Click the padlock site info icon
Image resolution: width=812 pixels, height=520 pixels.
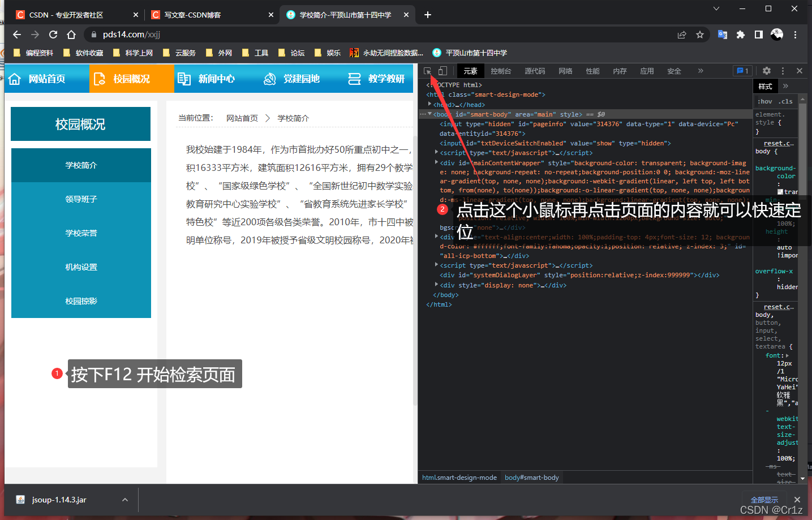[94, 35]
